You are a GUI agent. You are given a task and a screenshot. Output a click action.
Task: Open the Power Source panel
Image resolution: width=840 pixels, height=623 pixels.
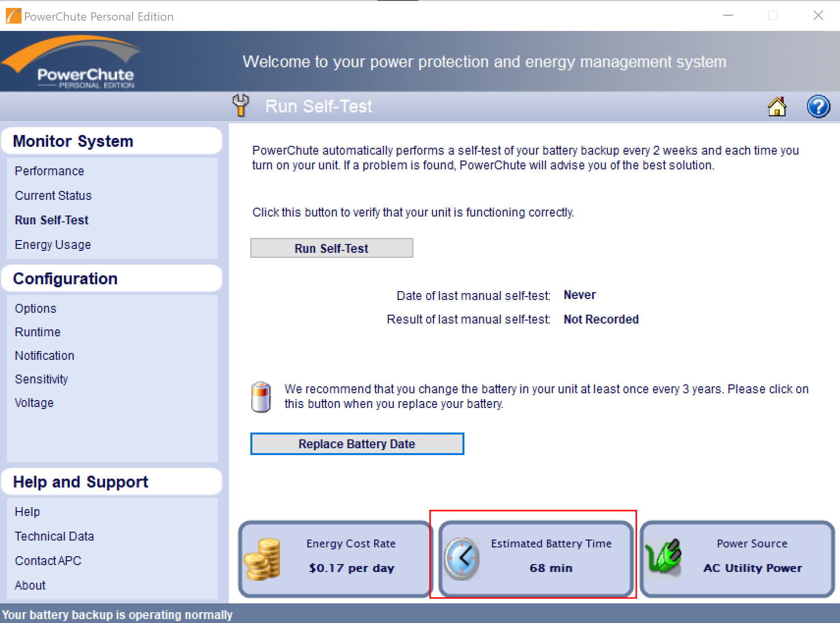pyautogui.click(x=737, y=559)
